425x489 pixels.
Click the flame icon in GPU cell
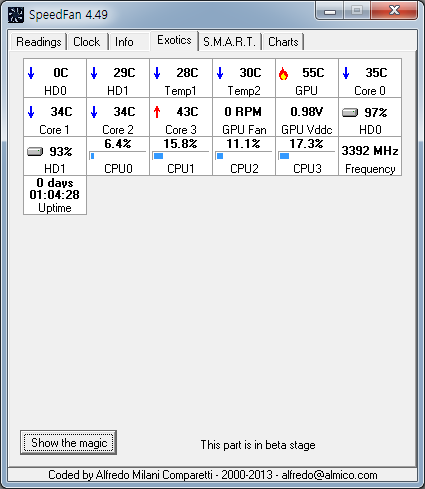coord(283,73)
